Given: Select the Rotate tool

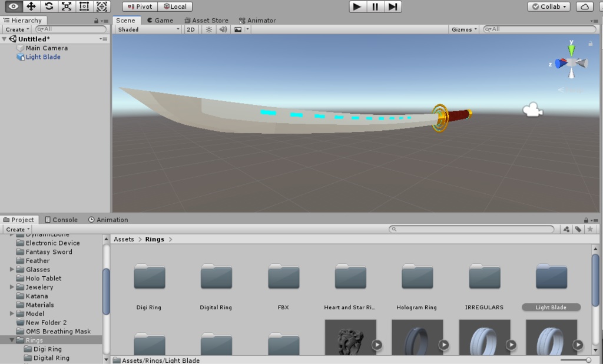Looking at the screenshot, I should pos(49,6).
